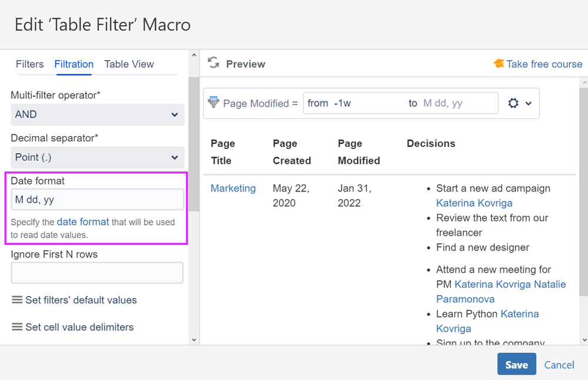
Task: Open the Table View tab
Action: coord(129,64)
